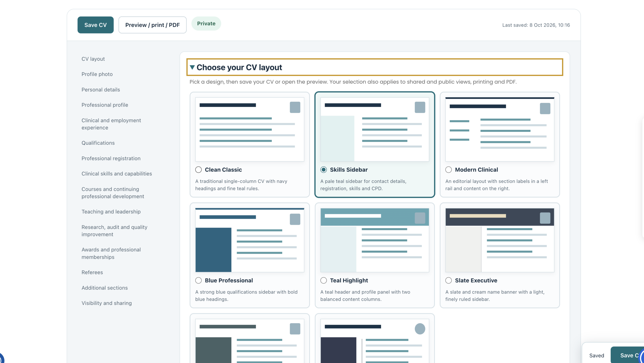Select the Clean Classic radio button
Viewport: 644px width, 363px height.
click(x=198, y=170)
